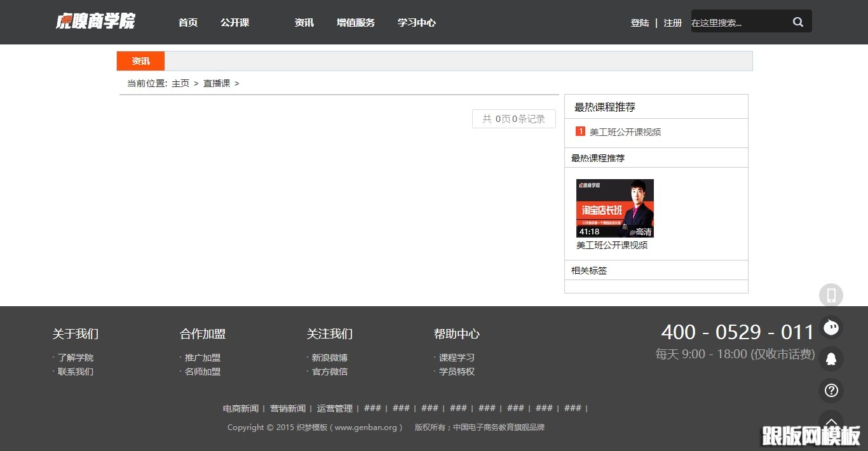The height and width of the screenshot is (451, 868).
Task: Go to 主页 via the breadcrumb
Action: coord(180,83)
